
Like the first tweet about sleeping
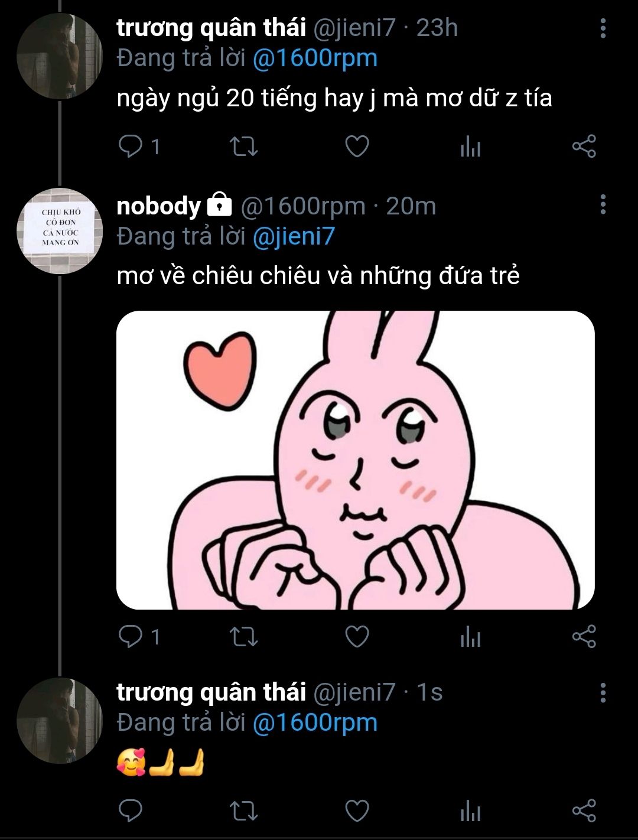click(x=357, y=146)
